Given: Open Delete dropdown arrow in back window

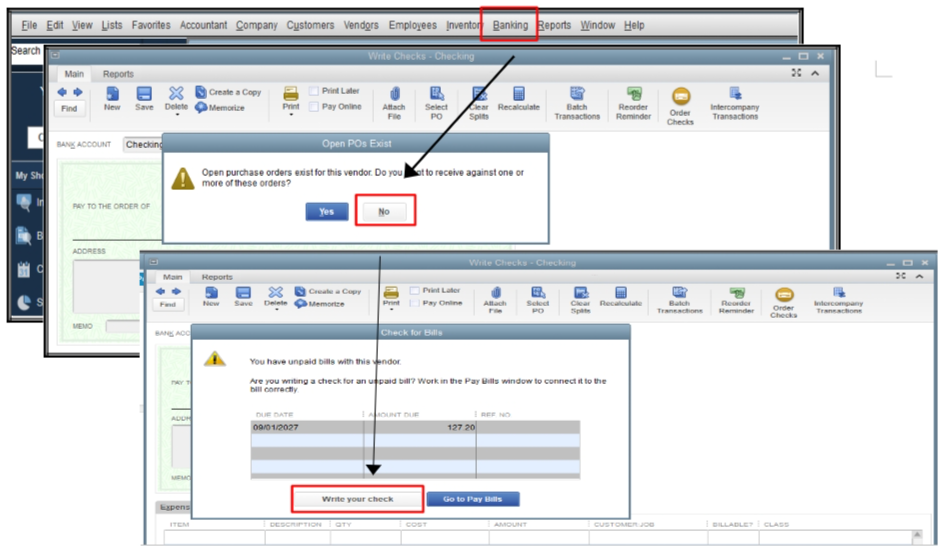Looking at the screenshot, I should (177, 115).
